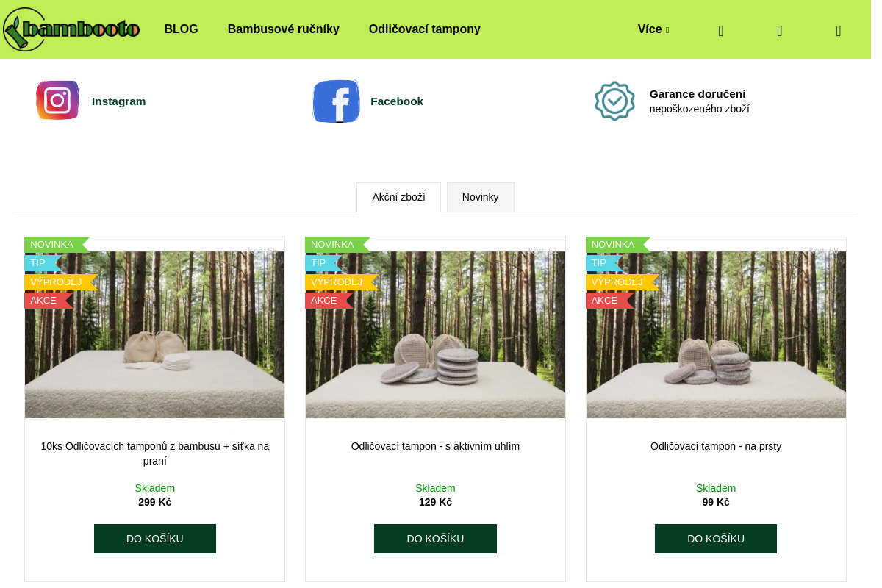This screenshot has width=882, height=588.
Task: Switch to the Novinky tab
Action: pyautogui.click(x=481, y=197)
